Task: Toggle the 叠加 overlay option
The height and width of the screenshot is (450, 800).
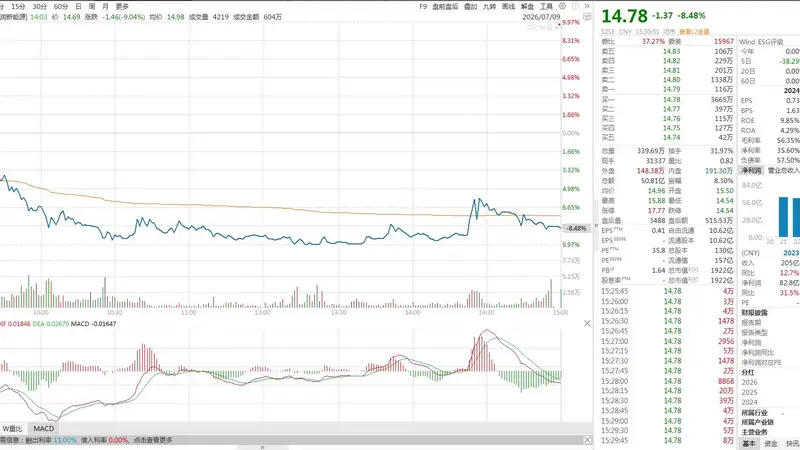Action: (470, 7)
